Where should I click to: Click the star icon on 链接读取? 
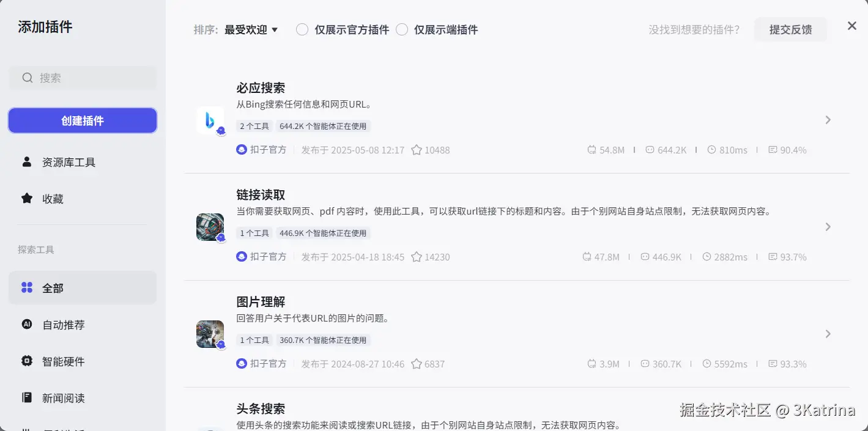[x=417, y=257]
